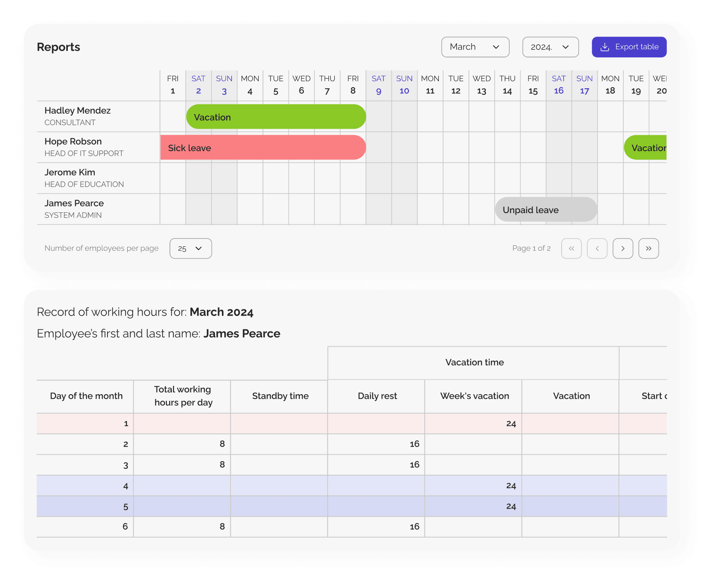Go to the last page using double-arrow icon
The image size is (717, 588).
click(x=649, y=249)
